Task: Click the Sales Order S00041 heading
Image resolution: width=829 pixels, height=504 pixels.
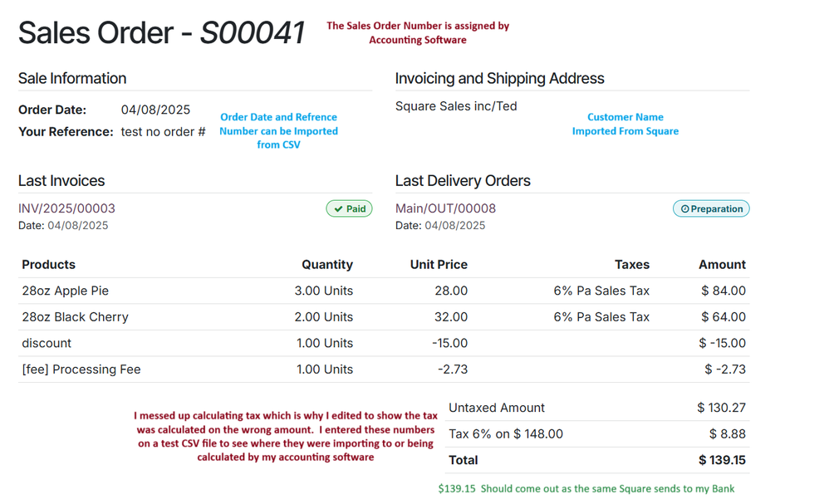Action: pyautogui.click(x=162, y=33)
